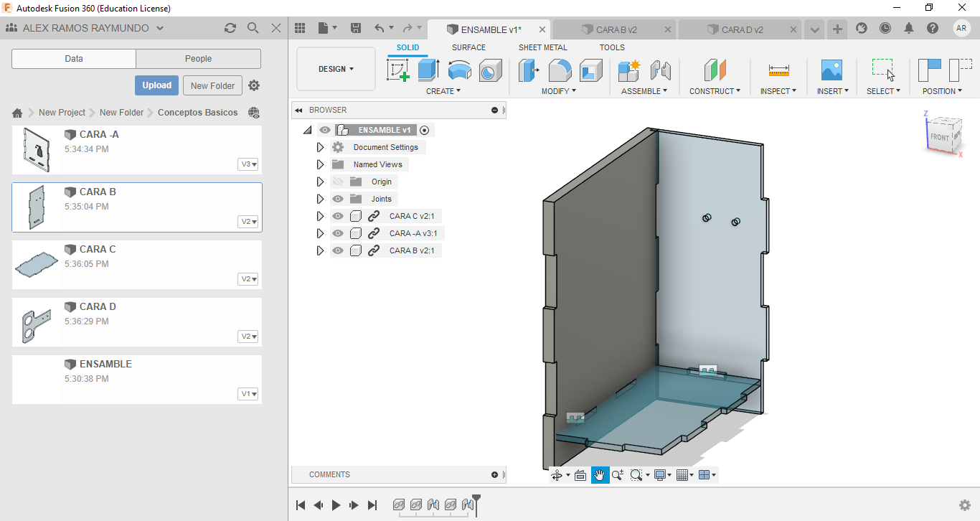
Task: Select the first timeline feature marker
Action: 399,505
